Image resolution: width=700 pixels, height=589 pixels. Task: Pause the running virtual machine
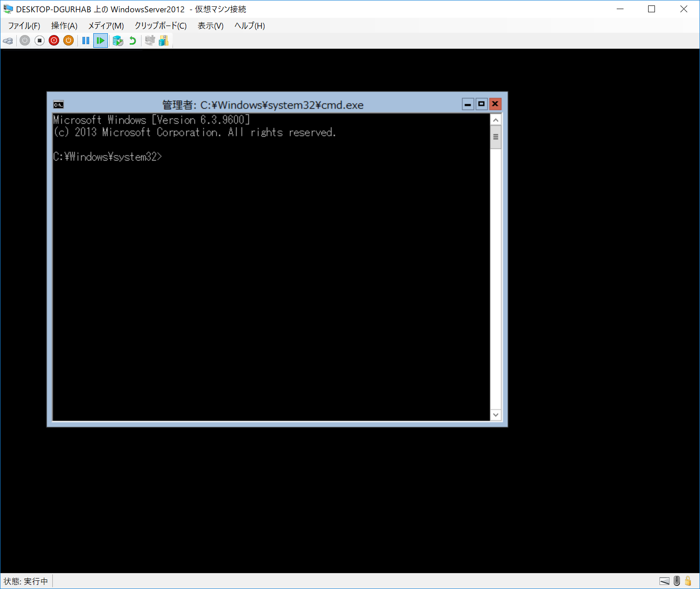[x=86, y=41]
